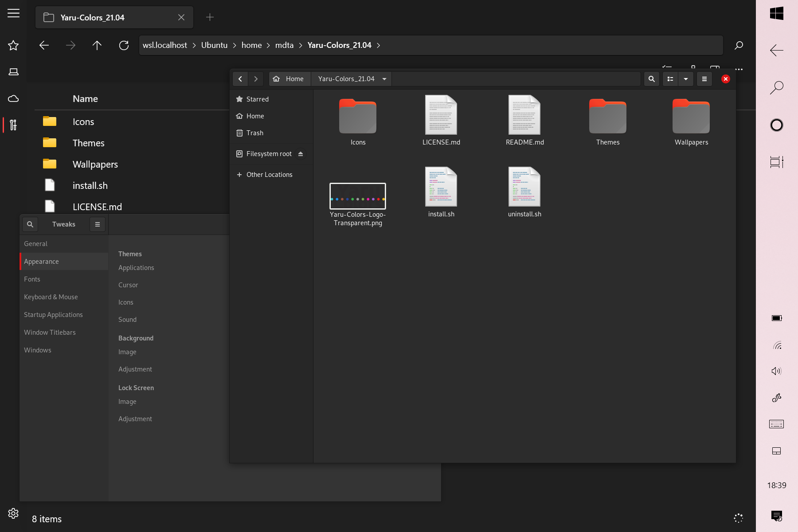The height and width of the screenshot is (532, 798).
Task: Open the Nautilus hamburger menu
Action: pyautogui.click(x=704, y=79)
